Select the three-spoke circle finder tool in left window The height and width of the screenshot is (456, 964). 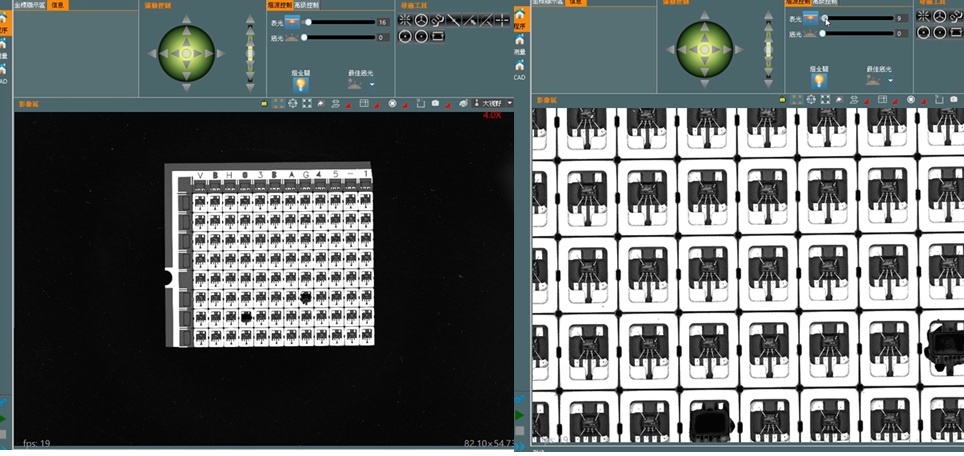pyautogui.click(x=421, y=20)
